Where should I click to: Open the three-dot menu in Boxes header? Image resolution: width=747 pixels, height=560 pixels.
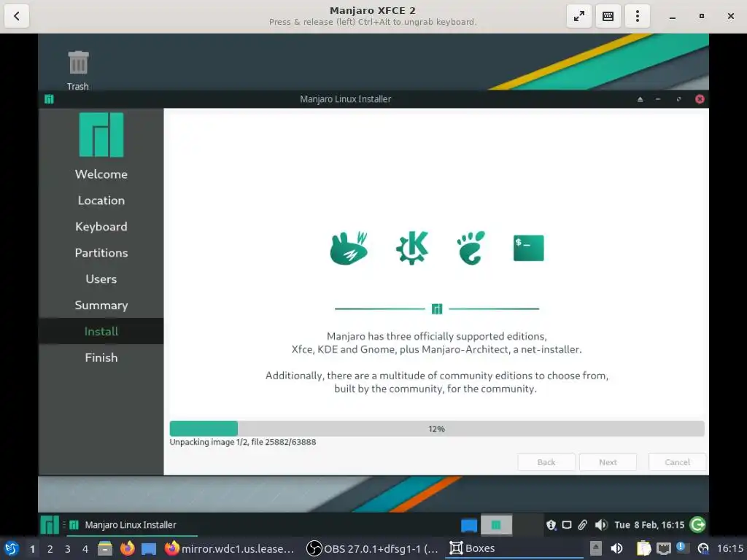point(637,16)
